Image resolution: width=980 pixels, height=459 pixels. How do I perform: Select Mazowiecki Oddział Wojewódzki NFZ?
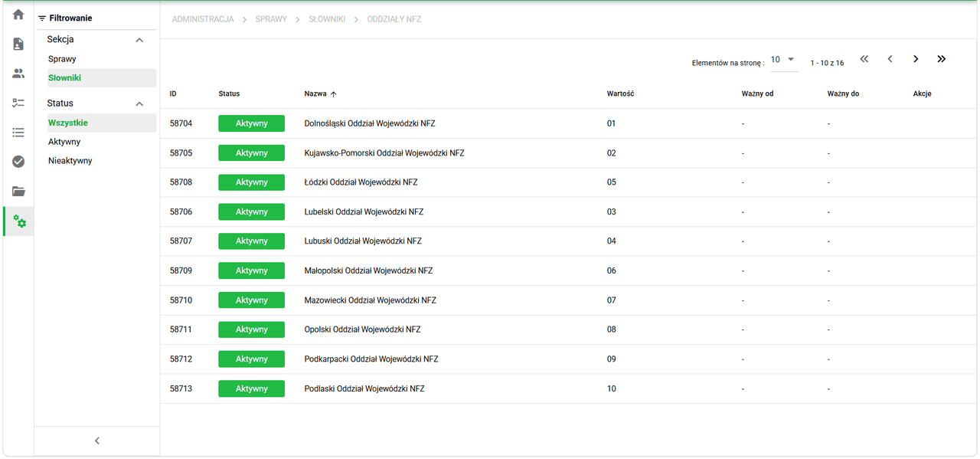370,300
